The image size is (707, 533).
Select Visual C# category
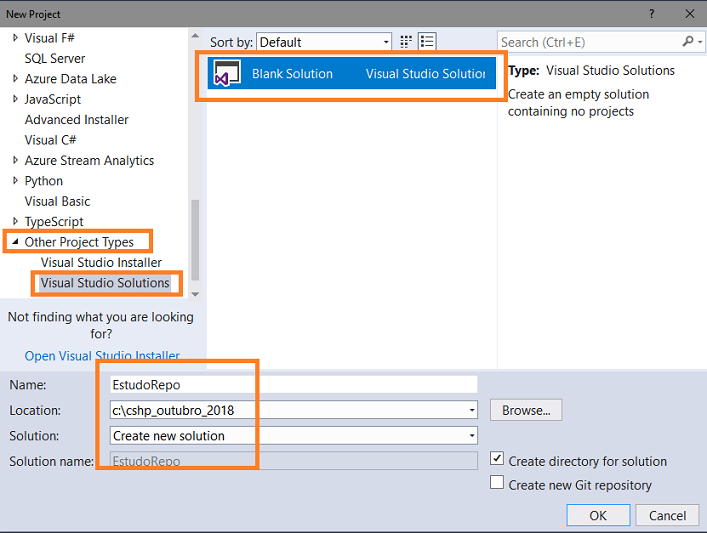(x=50, y=140)
